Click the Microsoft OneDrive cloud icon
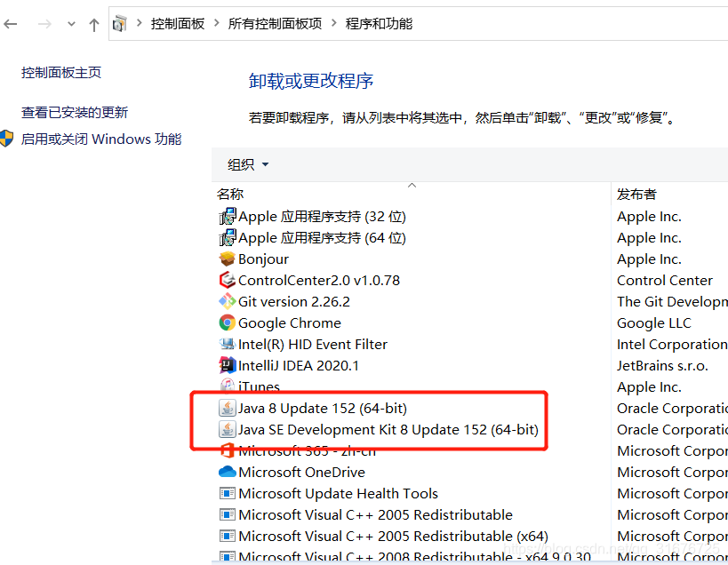728x565 pixels. tap(228, 472)
